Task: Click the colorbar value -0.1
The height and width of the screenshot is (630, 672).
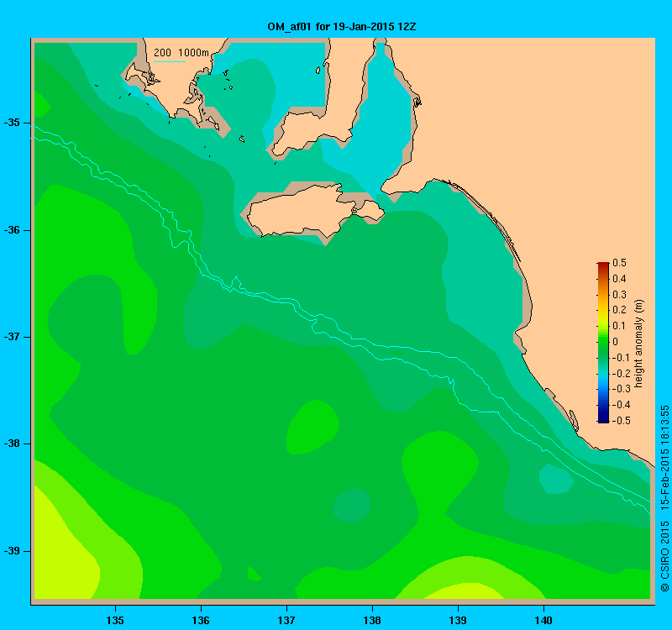Action: [x=621, y=358]
